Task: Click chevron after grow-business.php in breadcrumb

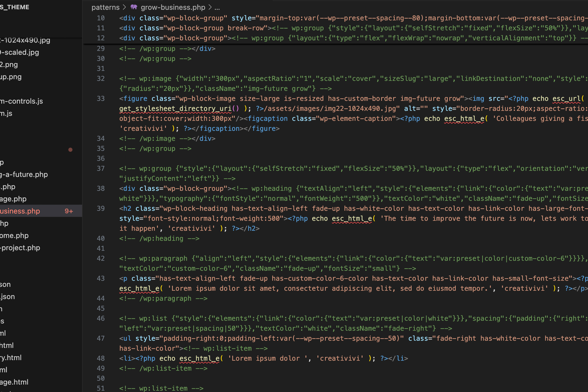Action: point(210,7)
